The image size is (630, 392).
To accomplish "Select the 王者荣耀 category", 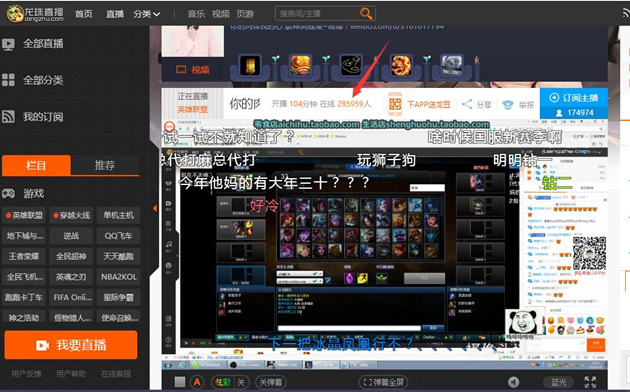I will (24, 256).
